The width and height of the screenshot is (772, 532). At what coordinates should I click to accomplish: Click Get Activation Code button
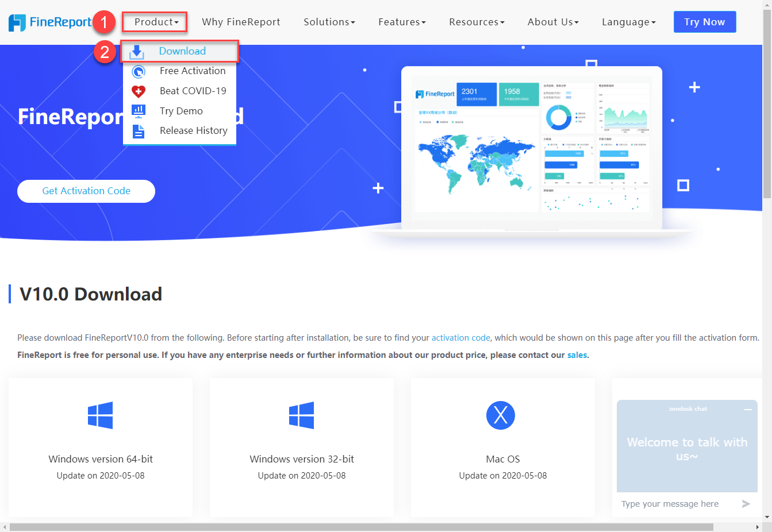(86, 191)
